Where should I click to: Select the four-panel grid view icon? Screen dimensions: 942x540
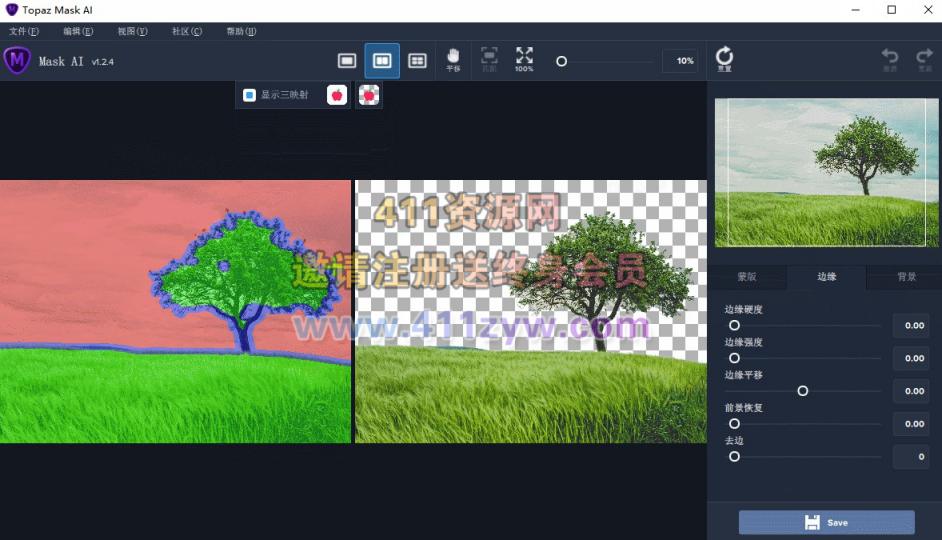click(417, 61)
